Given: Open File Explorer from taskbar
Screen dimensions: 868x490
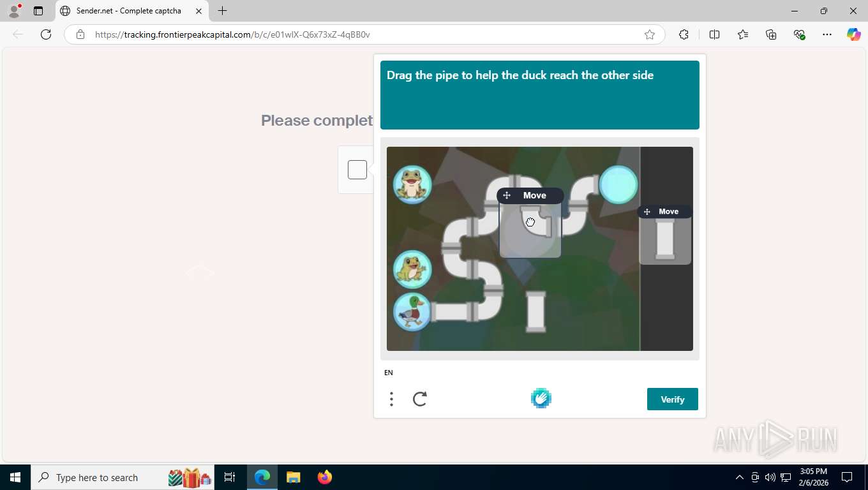Looking at the screenshot, I should point(293,477).
